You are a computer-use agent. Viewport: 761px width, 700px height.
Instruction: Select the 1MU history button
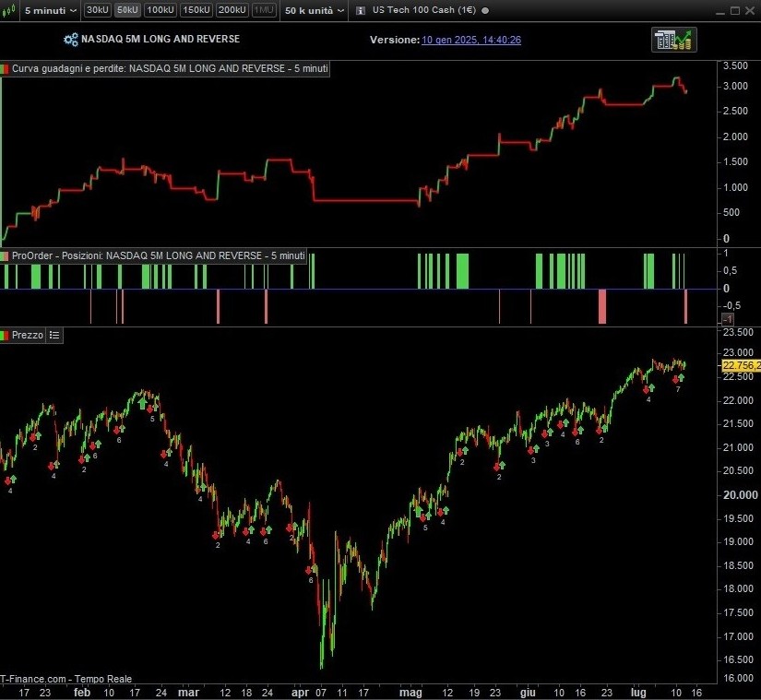click(264, 10)
